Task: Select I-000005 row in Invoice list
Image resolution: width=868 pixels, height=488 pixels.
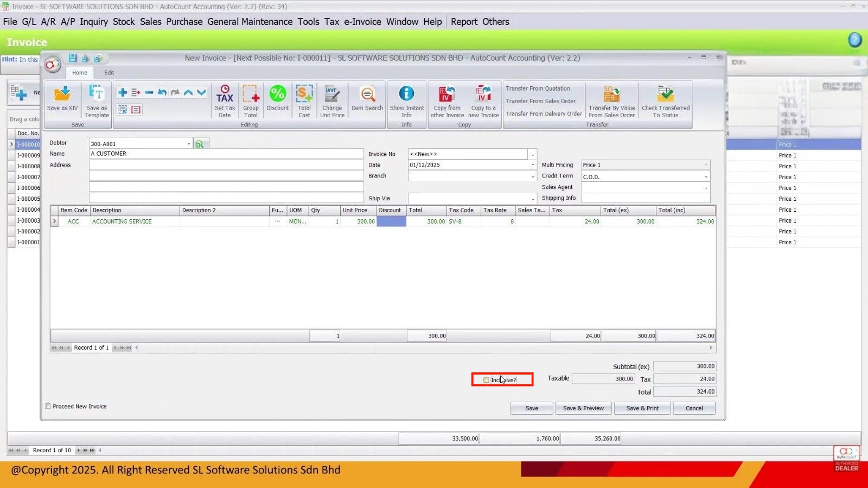Action: coord(28,199)
